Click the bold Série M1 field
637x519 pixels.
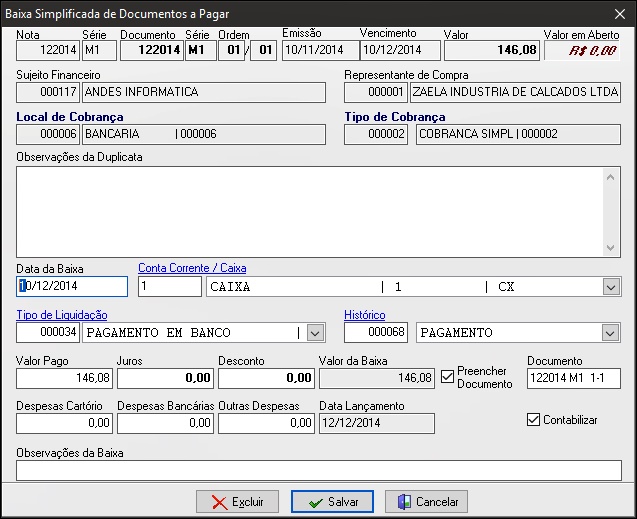pyautogui.click(x=201, y=51)
